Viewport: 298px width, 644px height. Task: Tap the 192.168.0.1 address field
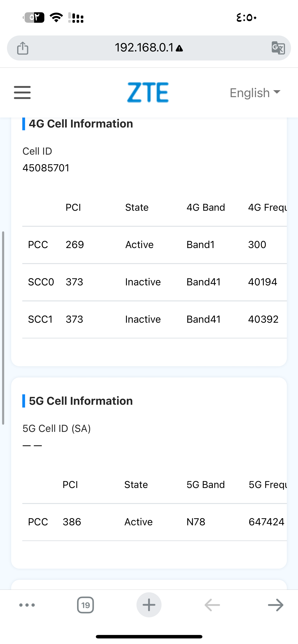(144, 48)
